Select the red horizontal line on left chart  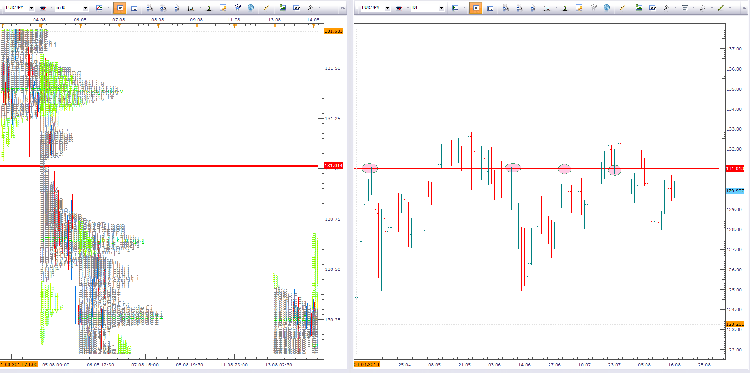point(159,166)
